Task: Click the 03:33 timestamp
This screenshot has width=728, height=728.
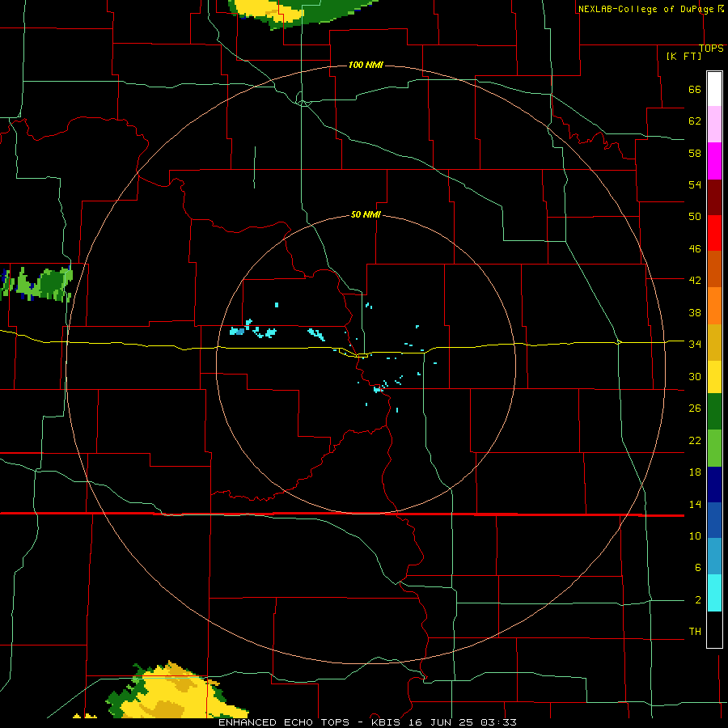Action: [498, 722]
